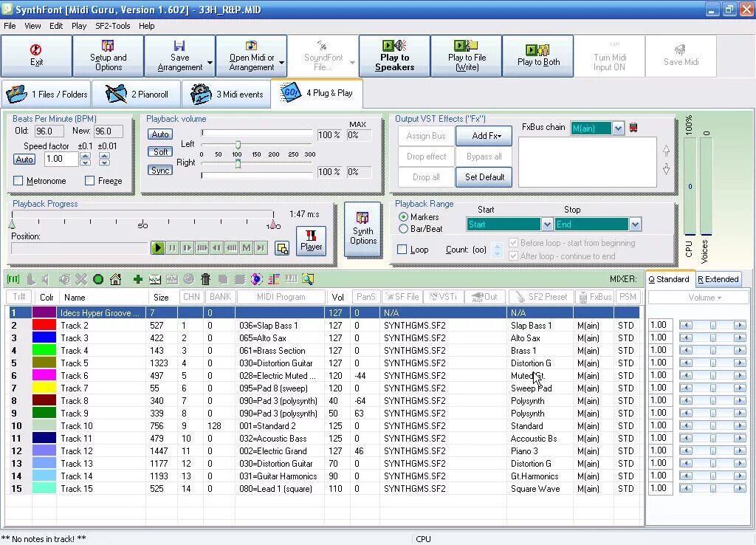The height and width of the screenshot is (545, 756).
Task: Open the Player panel button
Action: point(311,241)
